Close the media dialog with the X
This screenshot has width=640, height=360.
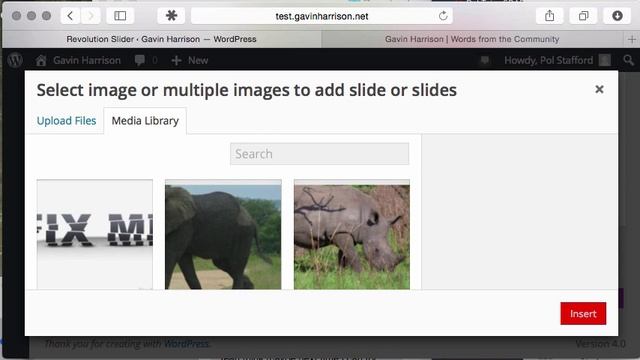599,89
